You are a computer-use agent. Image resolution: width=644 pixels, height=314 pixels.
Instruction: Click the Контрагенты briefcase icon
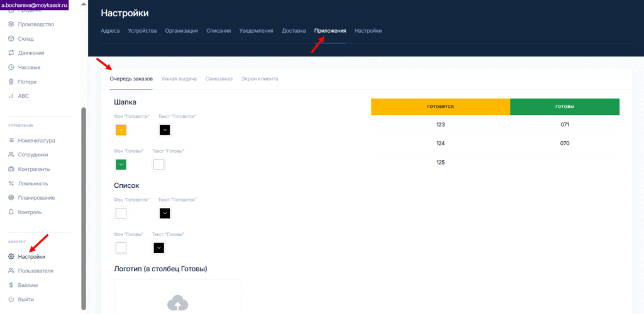11,169
